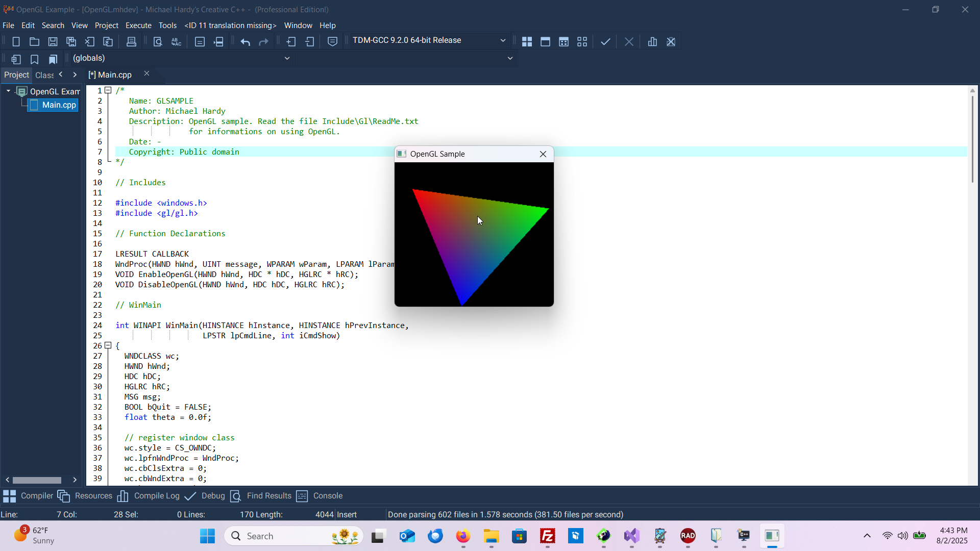This screenshot has height=551, width=980.
Task: Select the Print icon in the toolbar
Action: [131, 41]
